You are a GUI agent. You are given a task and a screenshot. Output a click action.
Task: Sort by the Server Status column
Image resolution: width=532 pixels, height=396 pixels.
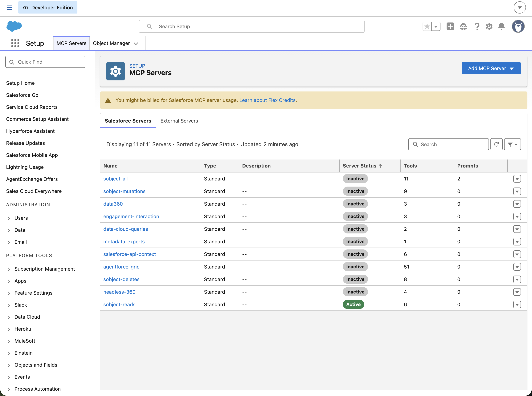pyautogui.click(x=362, y=166)
